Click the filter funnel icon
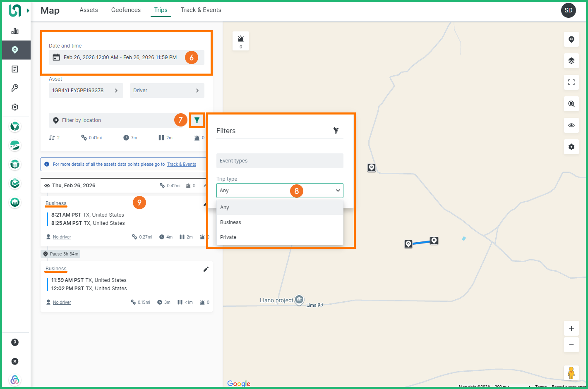588x389 pixels. pyautogui.click(x=197, y=120)
